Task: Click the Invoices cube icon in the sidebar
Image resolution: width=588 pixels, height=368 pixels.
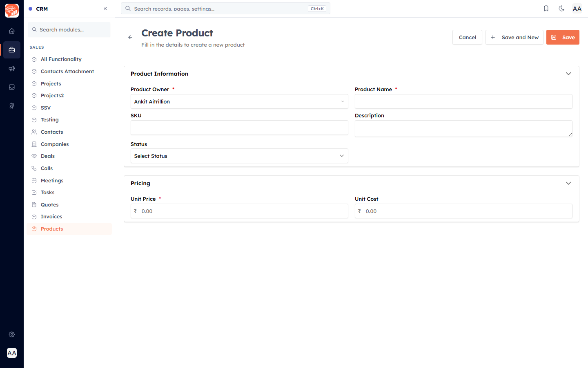Action: click(x=34, y=217)
